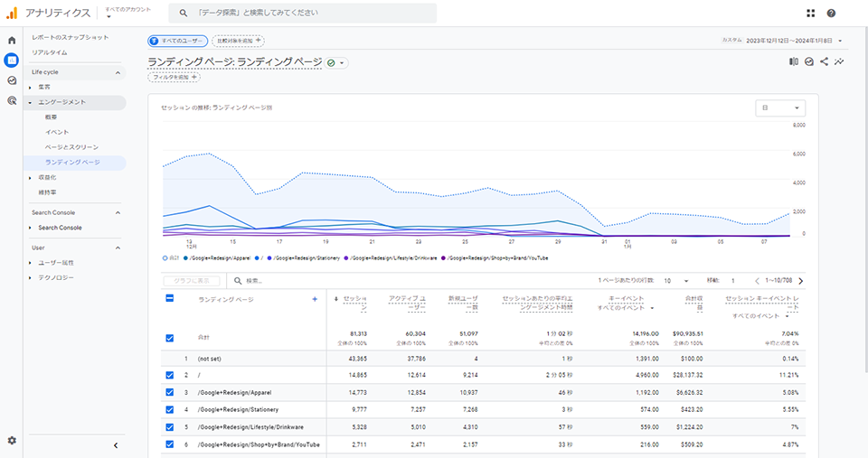Toggle 合計 legend marker in chart
This screenshot has width=868, height=458.
pos(165,258)
